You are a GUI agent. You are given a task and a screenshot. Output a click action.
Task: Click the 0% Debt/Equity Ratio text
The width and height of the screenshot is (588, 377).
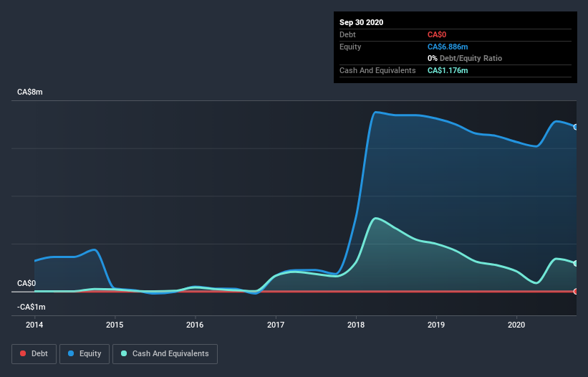(x=465, y=58)
